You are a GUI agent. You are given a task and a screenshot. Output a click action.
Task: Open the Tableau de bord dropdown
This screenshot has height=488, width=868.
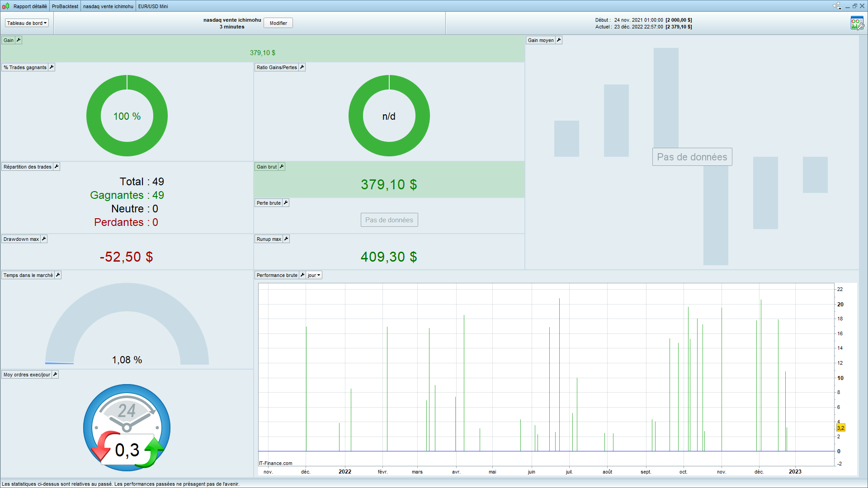point(27,23)
